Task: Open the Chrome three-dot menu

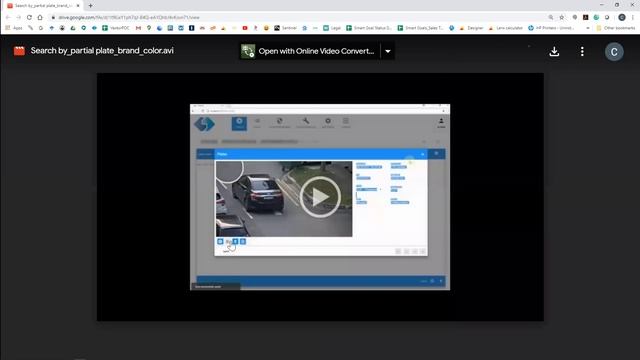Action: [633, 17]
